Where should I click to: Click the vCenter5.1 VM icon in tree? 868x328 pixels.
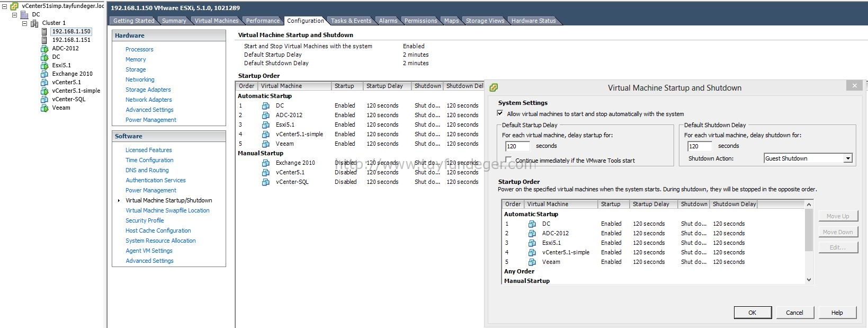44,83
